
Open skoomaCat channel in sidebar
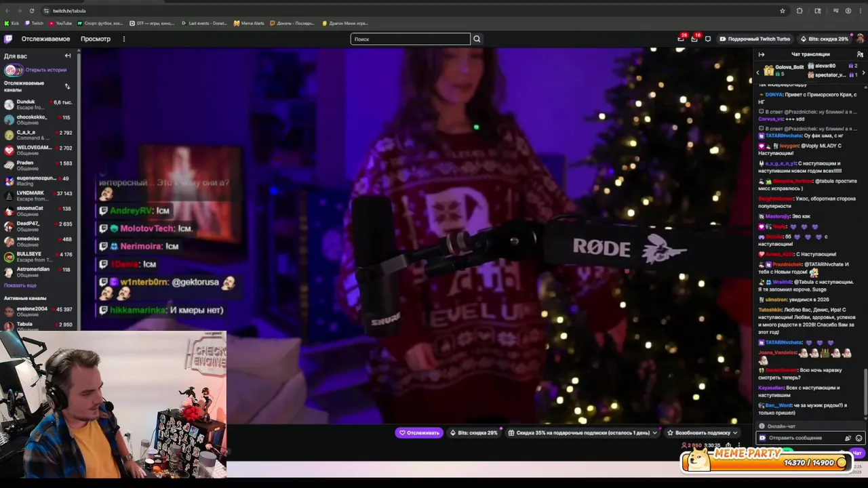pos(39,211)
